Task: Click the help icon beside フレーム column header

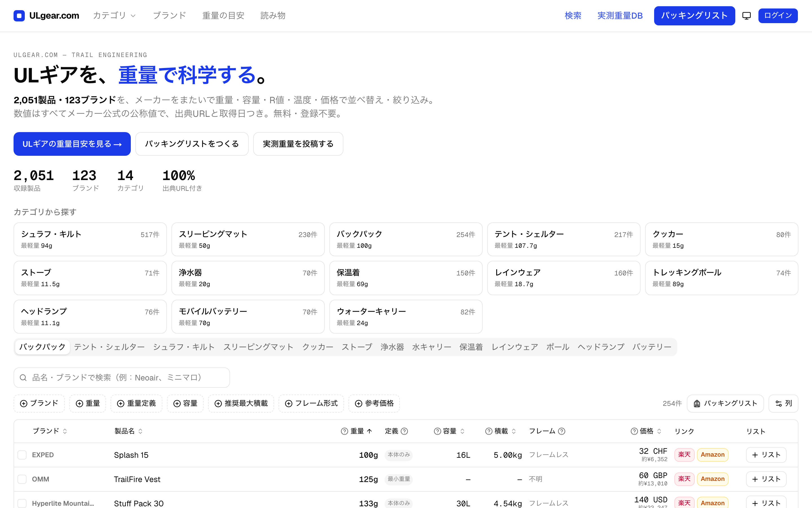Action: click(x=562, y=431)
